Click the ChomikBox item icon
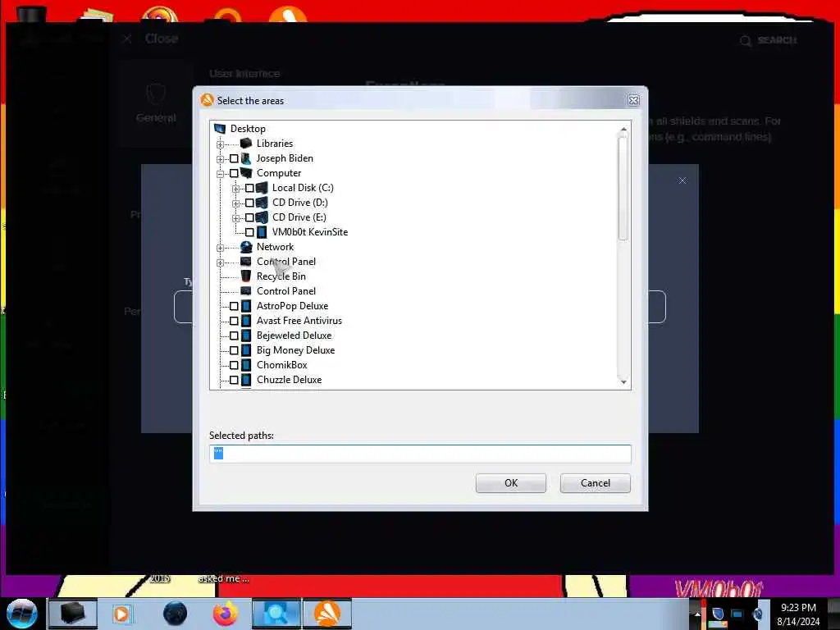 coord(246,365)
